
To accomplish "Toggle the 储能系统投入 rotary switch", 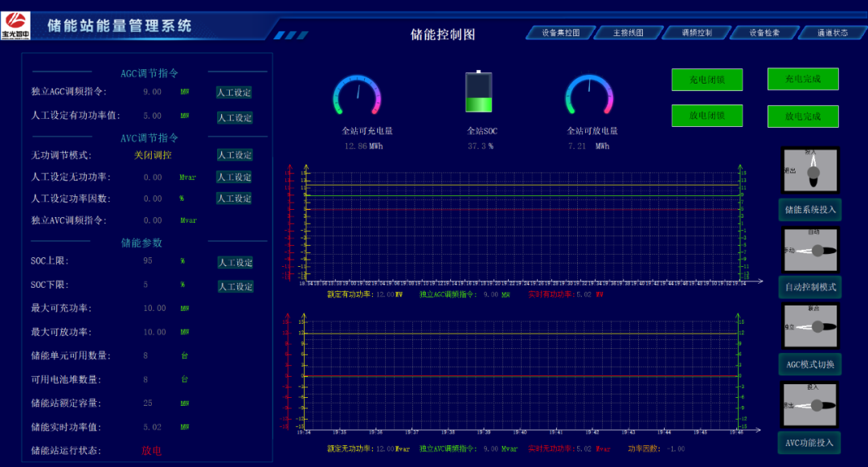I will (810, 170).
